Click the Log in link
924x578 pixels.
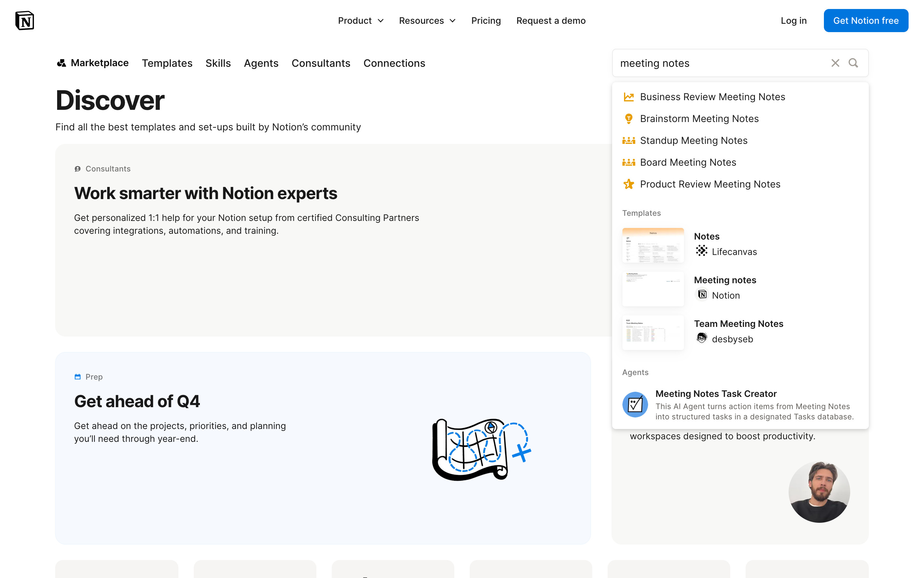(793, 21)
